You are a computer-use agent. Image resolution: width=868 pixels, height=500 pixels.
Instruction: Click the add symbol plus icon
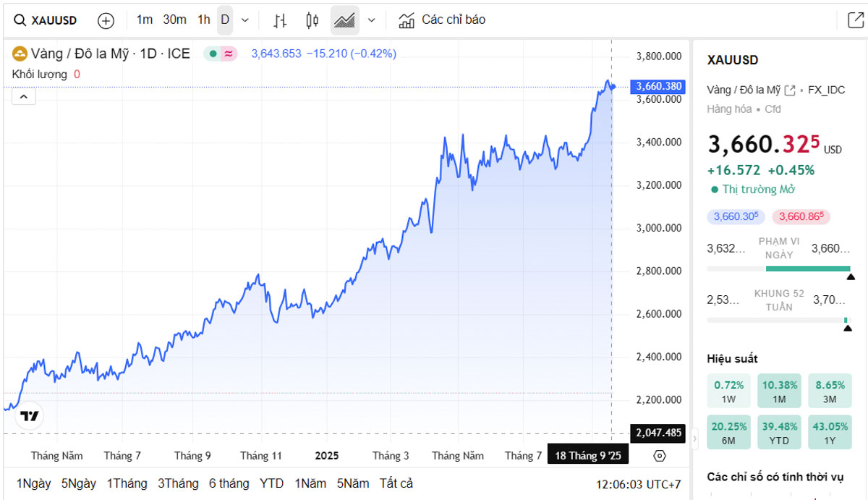[106, 20]
